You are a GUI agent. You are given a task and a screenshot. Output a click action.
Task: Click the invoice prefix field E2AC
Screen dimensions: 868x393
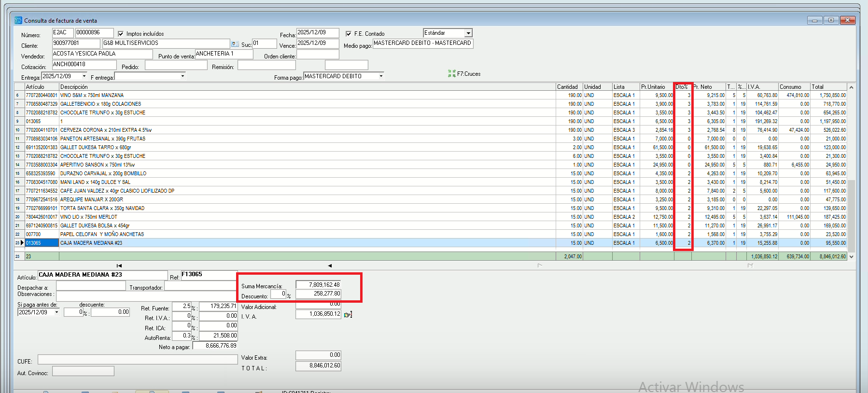pyautogui.click(x=63, y=33)
